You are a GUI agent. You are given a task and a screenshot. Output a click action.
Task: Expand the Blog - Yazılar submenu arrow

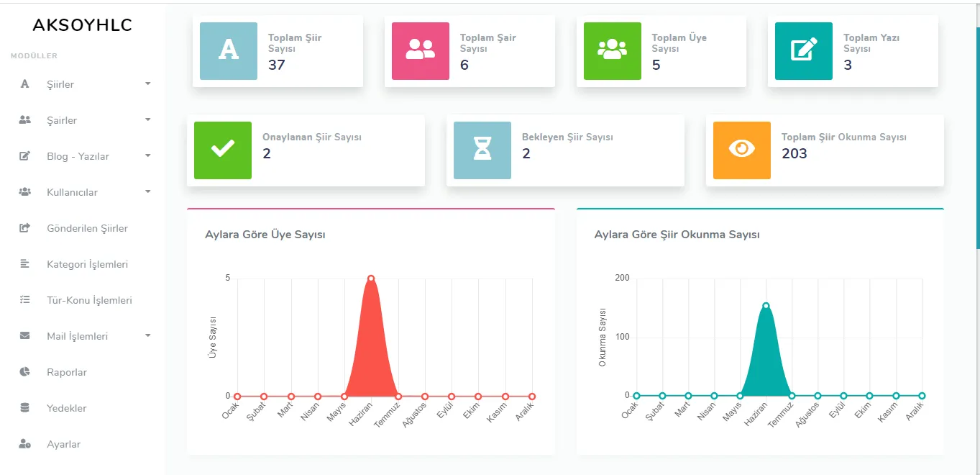click(x=148, y=155)
